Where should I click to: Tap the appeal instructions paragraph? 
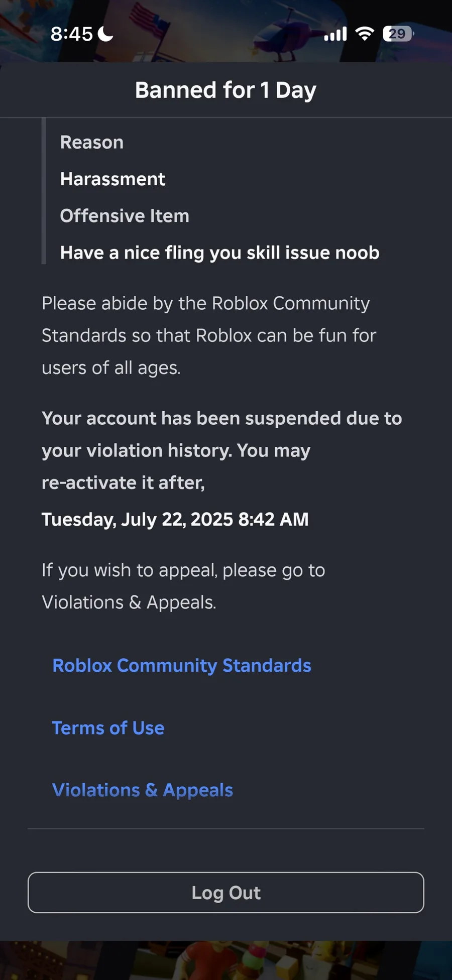(183, 586)
